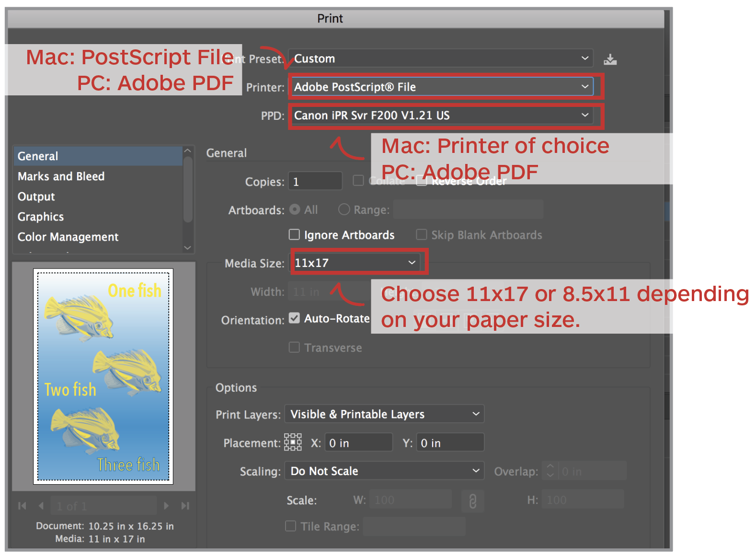
Task: Go to the previous artboard page
Action: click(x=41, y=506)
